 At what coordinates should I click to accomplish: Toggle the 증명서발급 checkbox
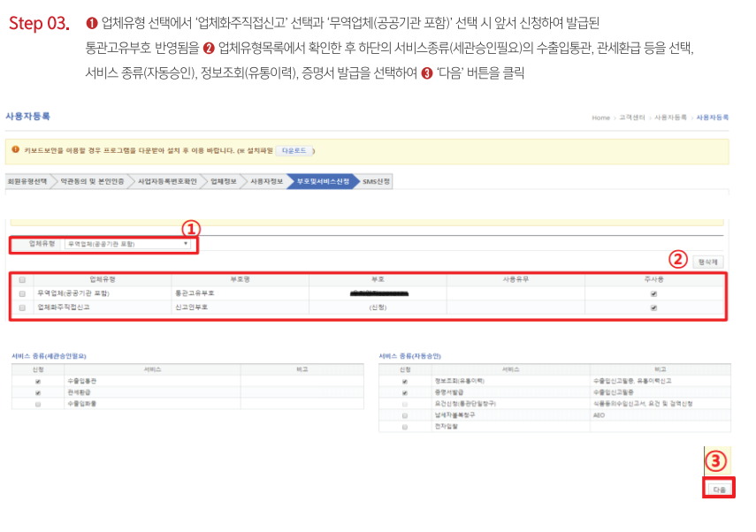(x=405, y=392)
